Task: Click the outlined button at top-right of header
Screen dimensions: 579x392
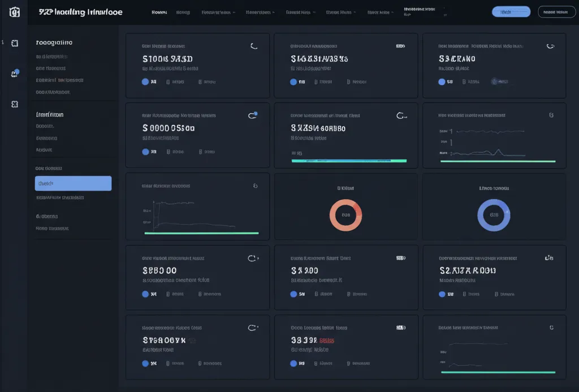Action: tap(556, 12)
